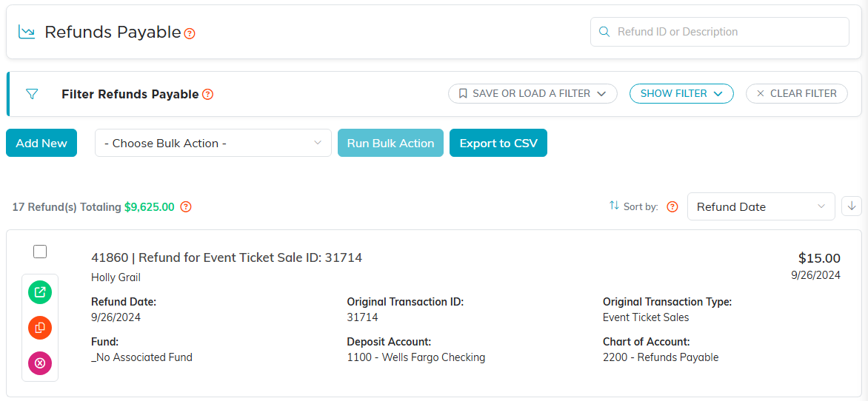The width and height of the screenshot is (868, 401).
Task: Focus the Refund ID or Description search field
Action: coord(720,32)
